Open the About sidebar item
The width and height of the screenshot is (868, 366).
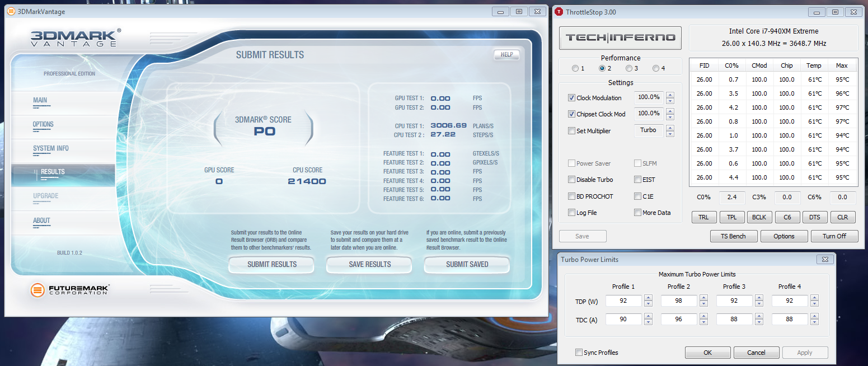pos(41,220)
